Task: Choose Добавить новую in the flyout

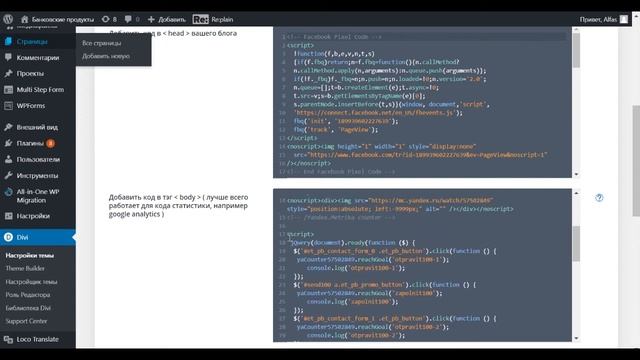Action: pyautogui.click(x=106, y=56)
